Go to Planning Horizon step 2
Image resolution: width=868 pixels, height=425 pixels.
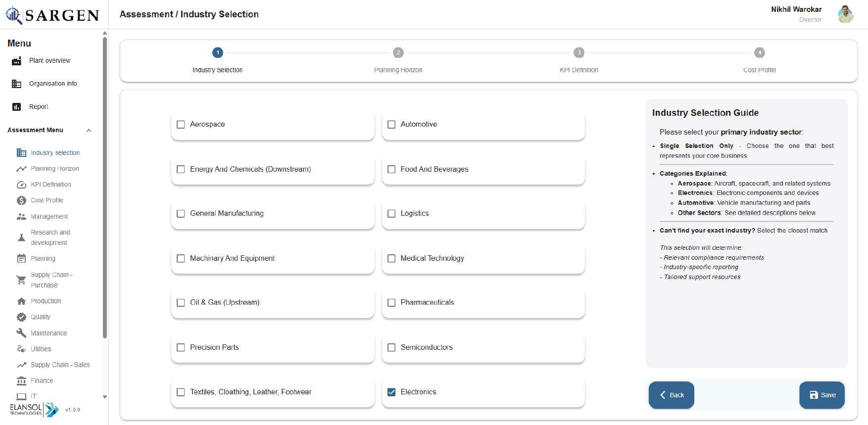point(398,53)
